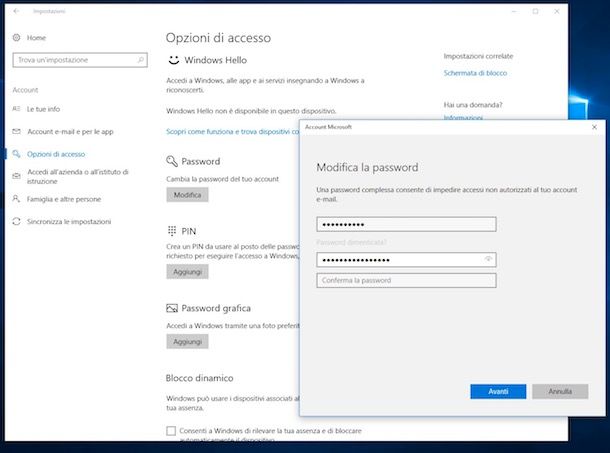Image resolution: width=610 pixels, height=453 pixels.
Task: Click the Password dimenticata? link
Action: [x=351, y=242]
